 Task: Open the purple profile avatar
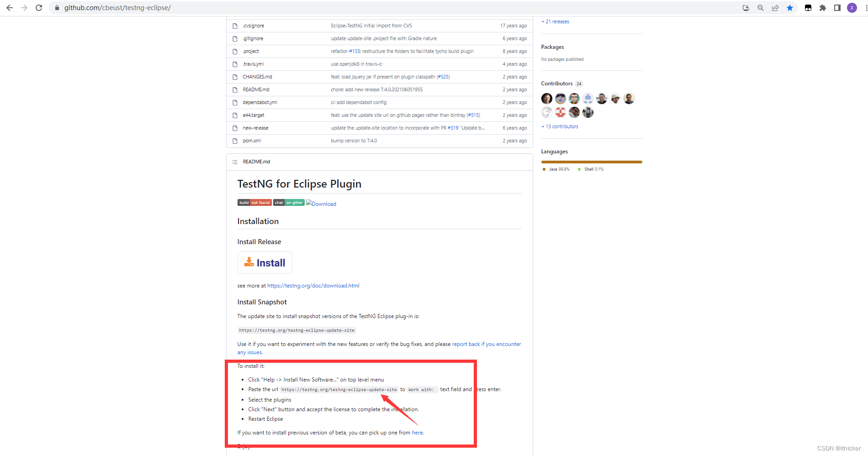852,8
